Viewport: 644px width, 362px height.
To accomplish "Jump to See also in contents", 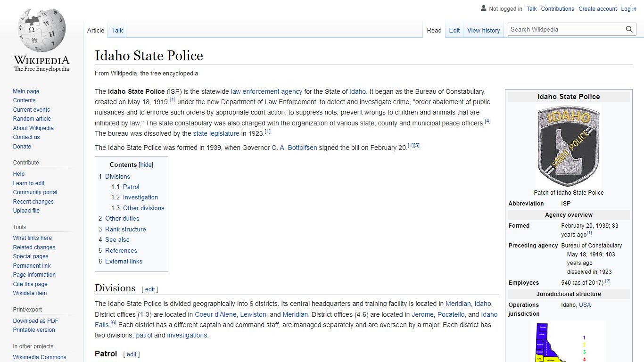I will click(114, 240).
